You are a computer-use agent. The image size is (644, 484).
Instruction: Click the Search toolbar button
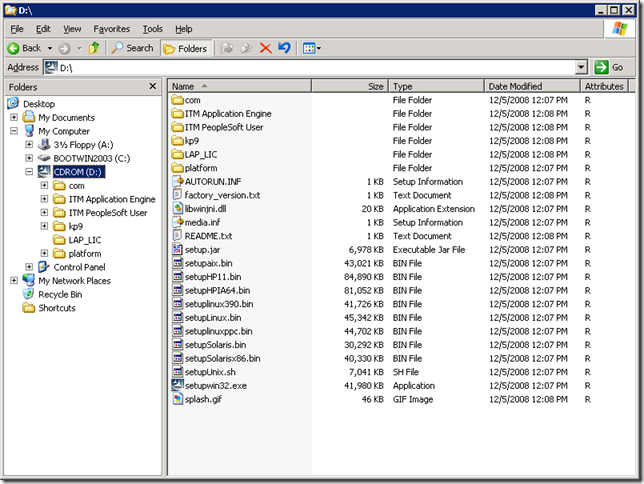point(133,48)
